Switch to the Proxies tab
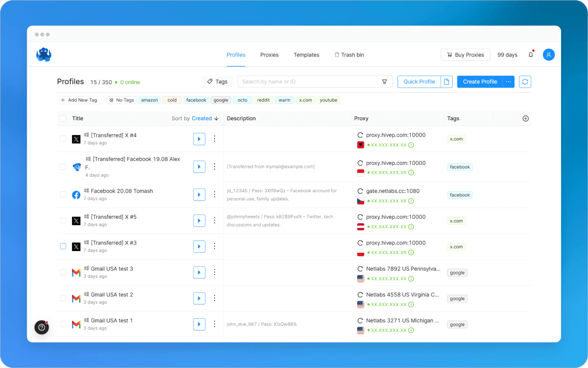Image resolution: width=588 pixels, height=368 pixels. (269, 55)
